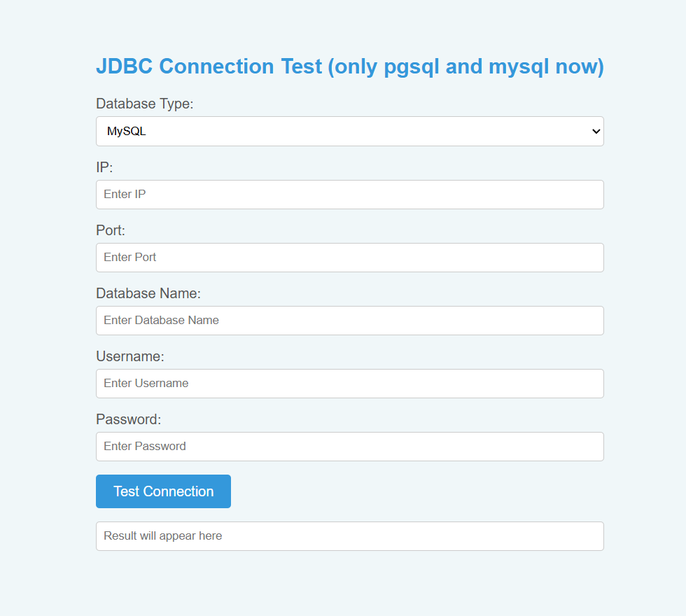686x616 pixels.
Task: Click '(only pgsql and mysql now)' heading text
Action: [x=465, y=66]
